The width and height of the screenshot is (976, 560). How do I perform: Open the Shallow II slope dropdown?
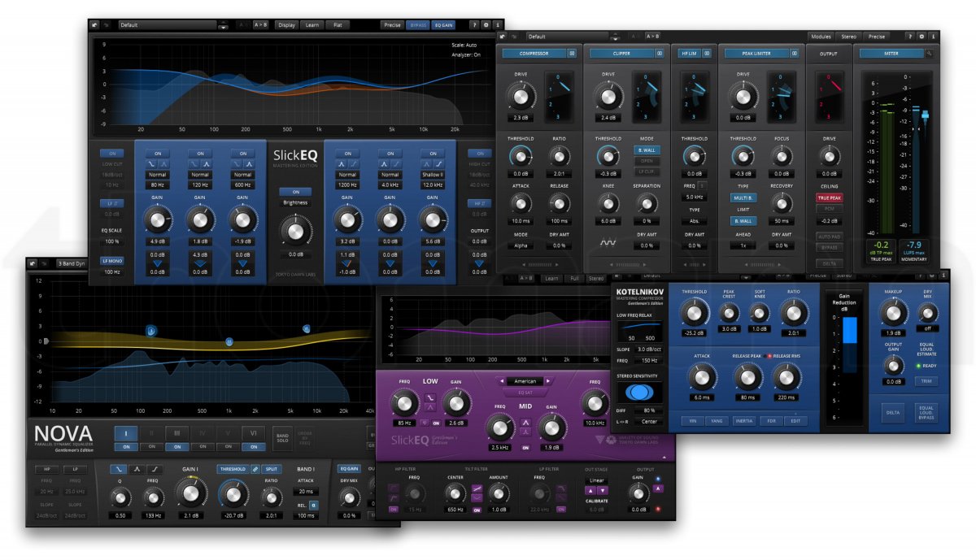click(432, 175)
